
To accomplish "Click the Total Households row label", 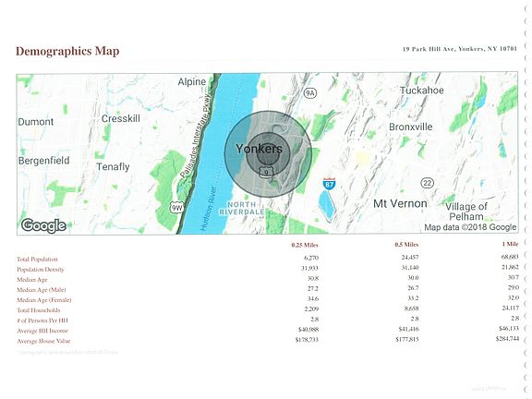I will click(39, 310).
